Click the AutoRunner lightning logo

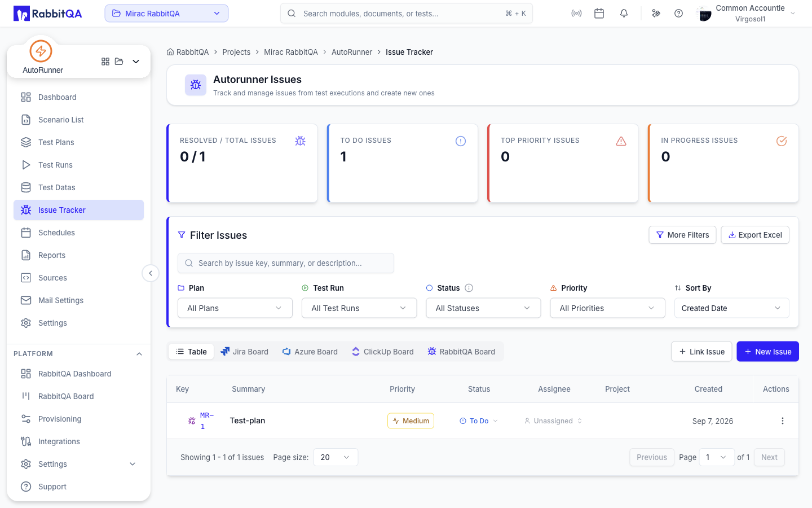[41, 51]
